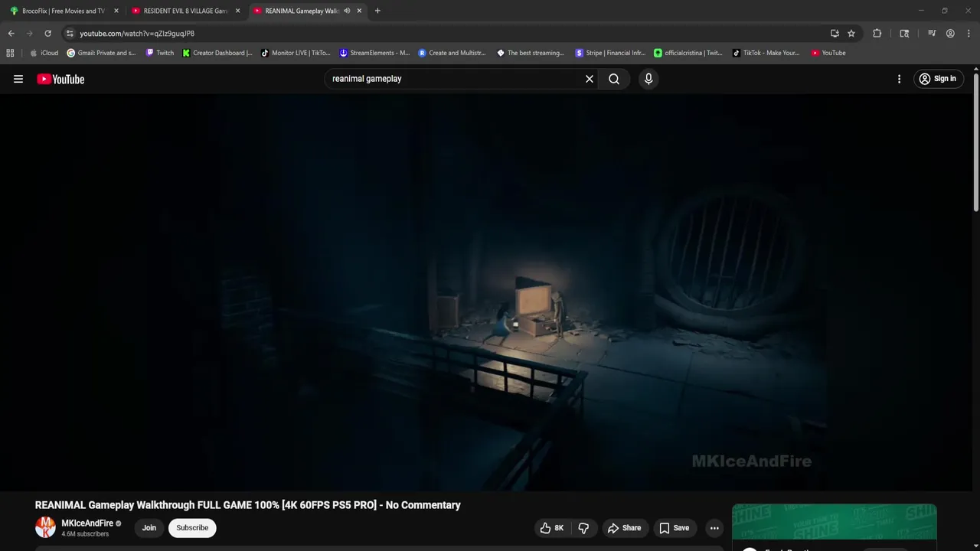Open the YouTube bookmark

[x=828, y=53]
